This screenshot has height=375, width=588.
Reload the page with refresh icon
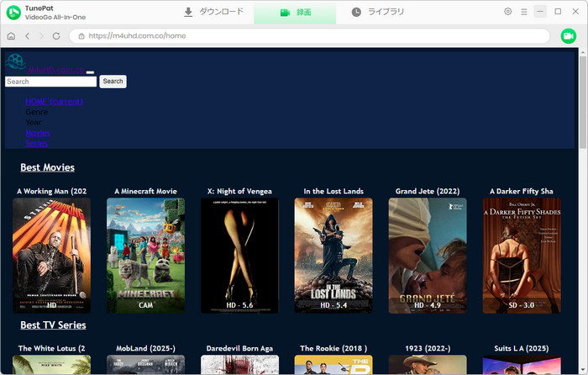pyautogui.click(x=56, y=36)
